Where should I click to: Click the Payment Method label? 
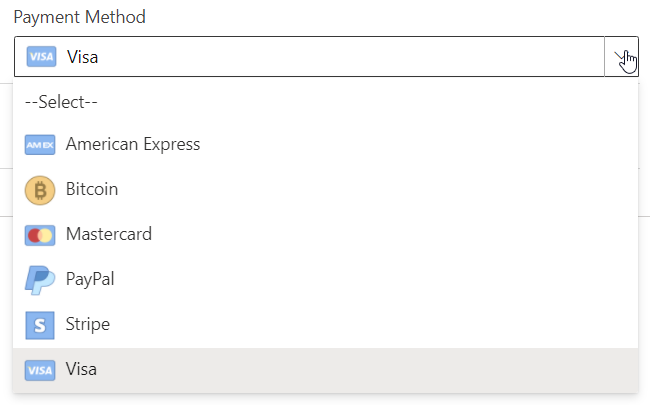[x=80, y=17]
